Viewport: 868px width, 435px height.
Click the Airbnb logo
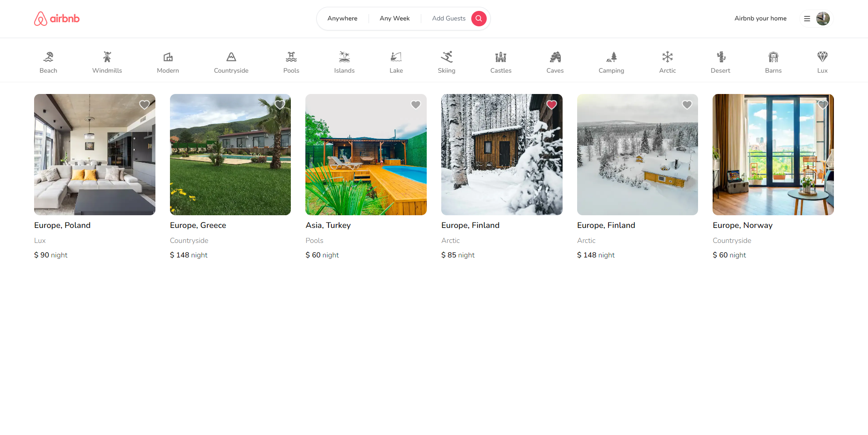tap(57, 19)
